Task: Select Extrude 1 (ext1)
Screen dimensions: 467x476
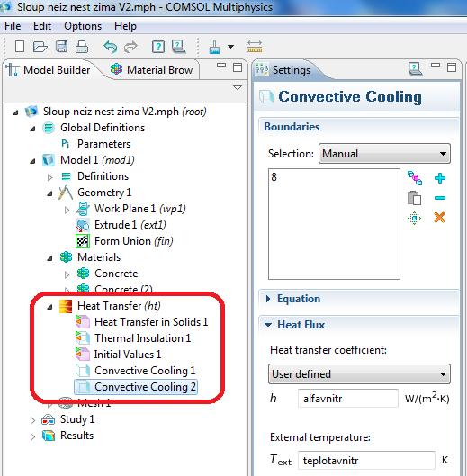Action: click(x=130, y=225)
